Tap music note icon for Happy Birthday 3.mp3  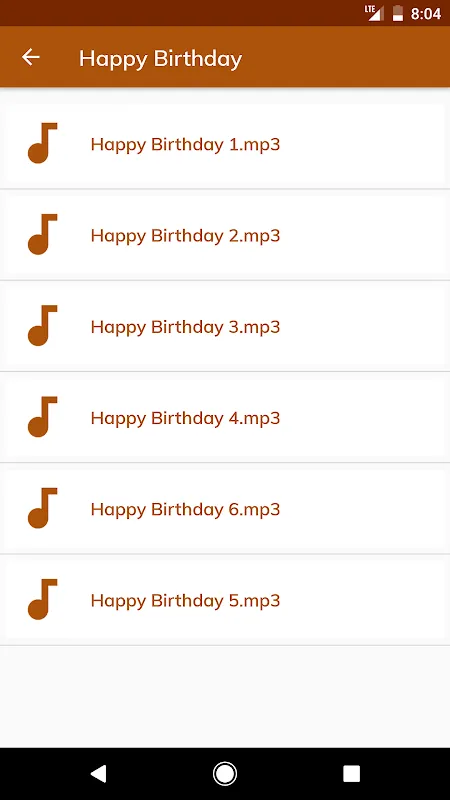(x=42, y=326)
